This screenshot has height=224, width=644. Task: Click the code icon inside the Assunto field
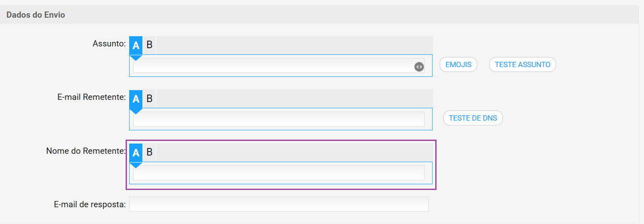tap(419, 67)
